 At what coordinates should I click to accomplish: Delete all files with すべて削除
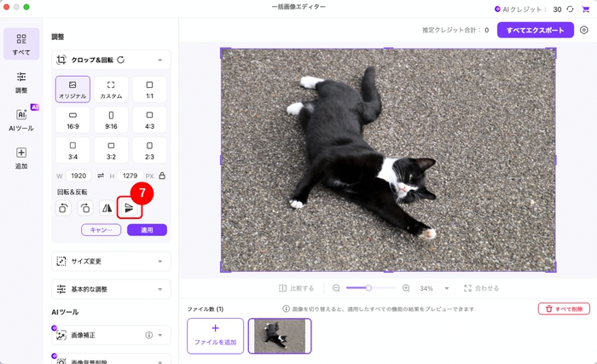(565, 309)
